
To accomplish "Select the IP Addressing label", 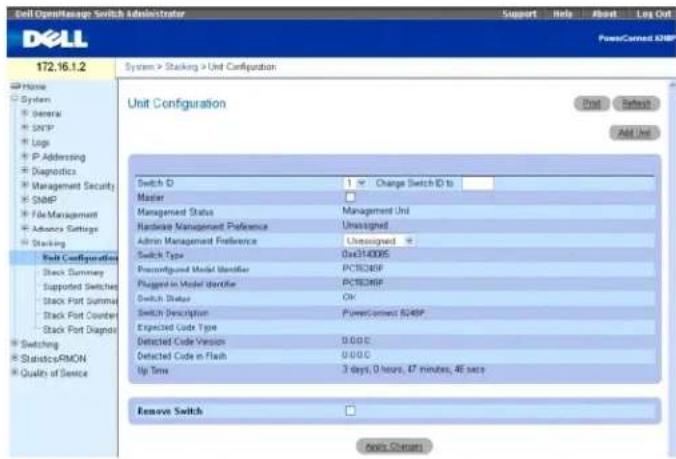I will [59, 157].
